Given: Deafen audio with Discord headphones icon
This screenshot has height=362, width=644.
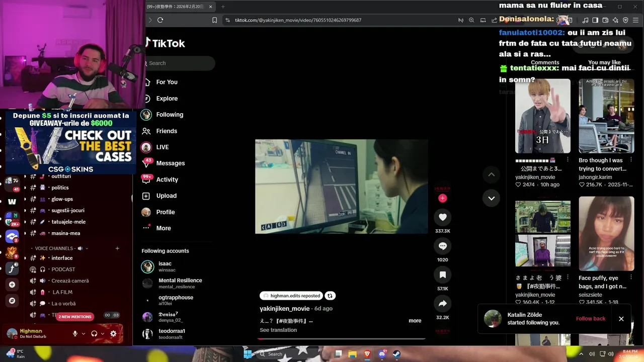Looking at the screenshot, I should 94,333.
